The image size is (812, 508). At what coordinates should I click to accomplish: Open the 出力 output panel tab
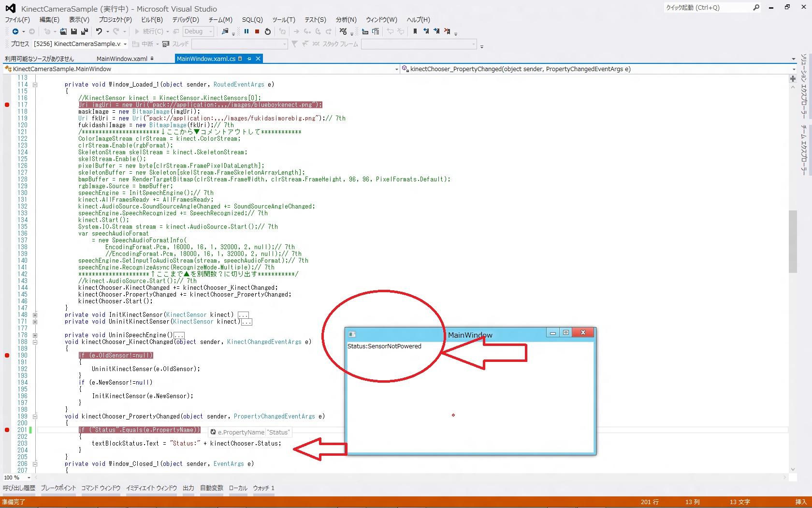188,488
